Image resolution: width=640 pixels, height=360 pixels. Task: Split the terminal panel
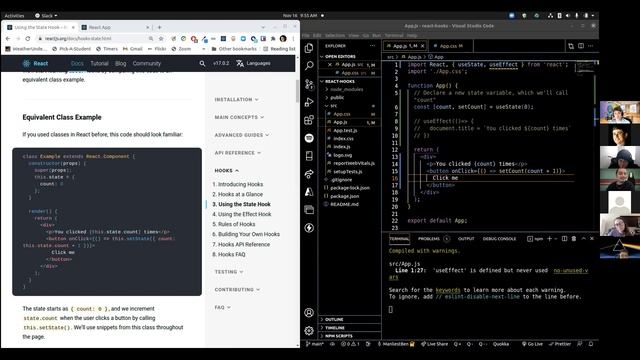click(x=564, y=239)
